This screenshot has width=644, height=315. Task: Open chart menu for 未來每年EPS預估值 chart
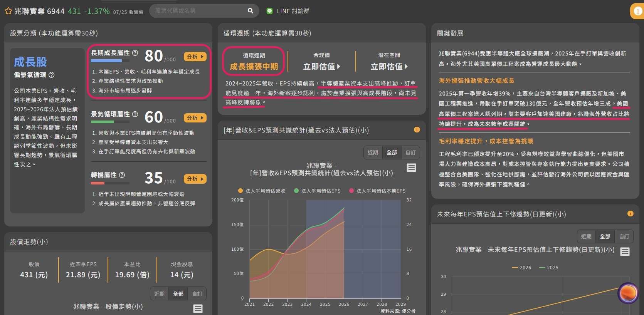pos(625,252)
